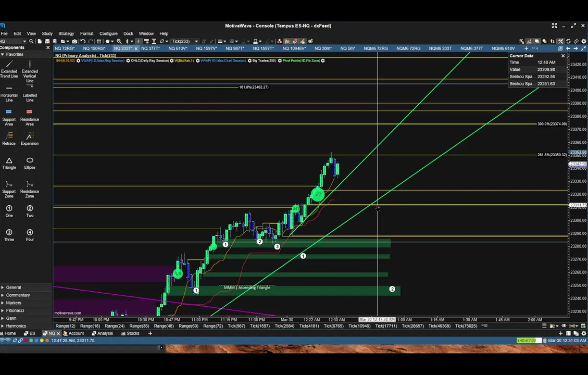
Task: Save using the floppy disk icon
Action: tap(47, 41)
